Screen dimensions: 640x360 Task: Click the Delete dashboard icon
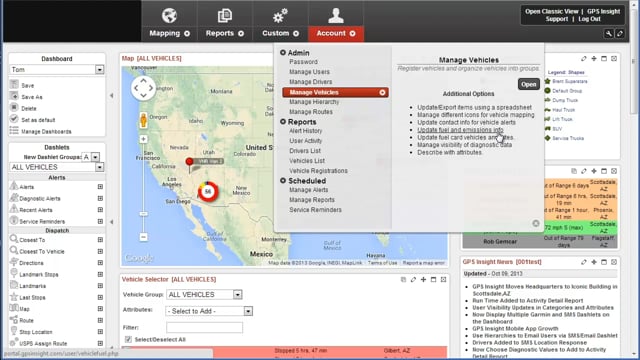[14, 108]
